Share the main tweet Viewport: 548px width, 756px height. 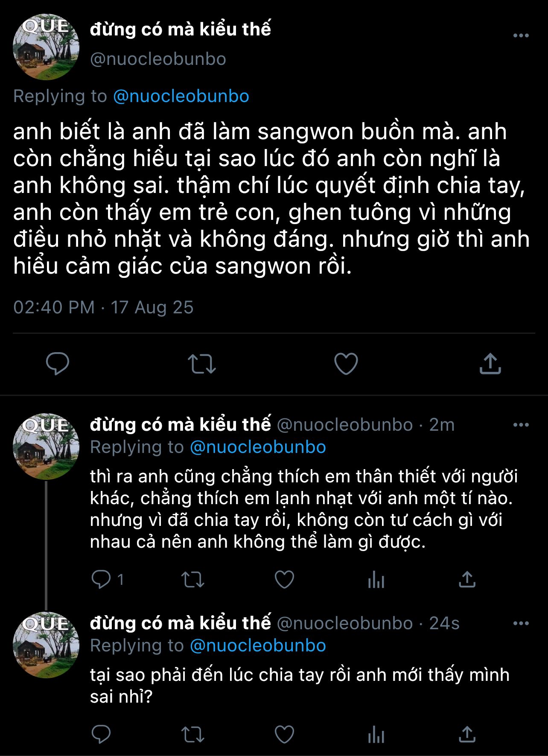[490, 364]
